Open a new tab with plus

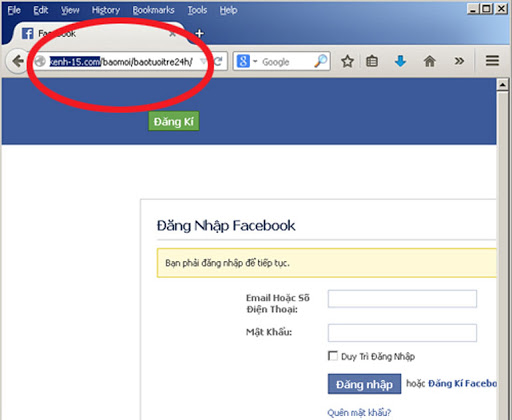[199, 33]
